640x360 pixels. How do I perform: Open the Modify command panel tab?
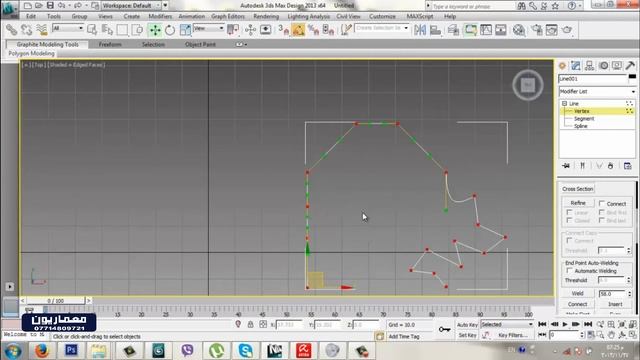(576, 65)
